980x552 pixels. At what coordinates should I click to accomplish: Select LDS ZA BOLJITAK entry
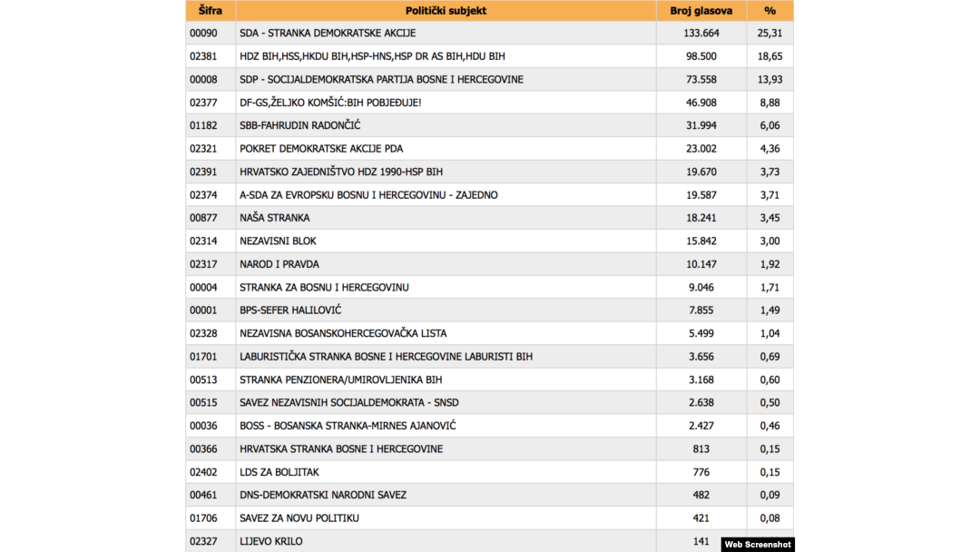click(x=279, y=472)
